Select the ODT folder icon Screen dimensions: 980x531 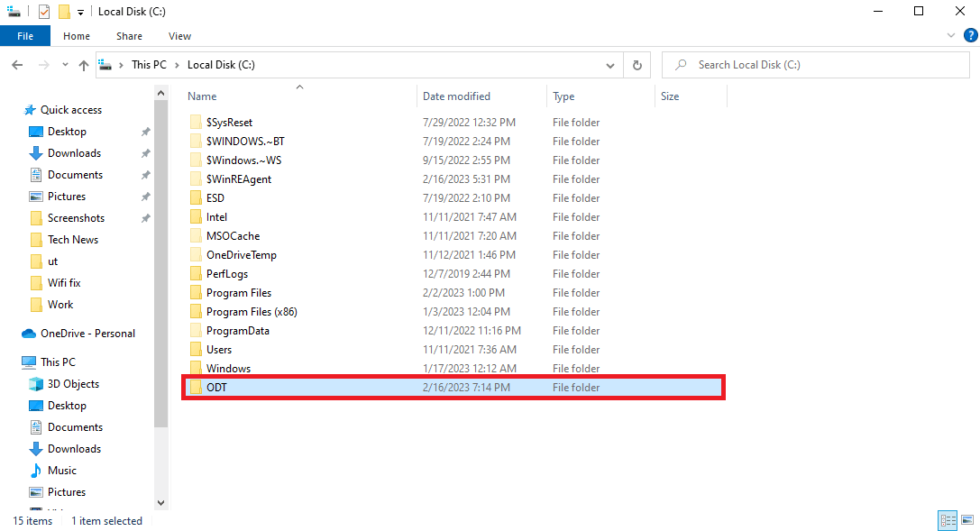(197, 388)
